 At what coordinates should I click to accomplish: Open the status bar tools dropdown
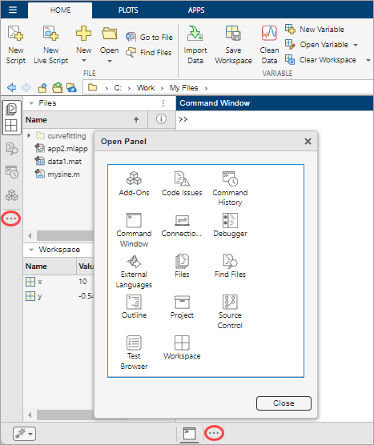(24, 434)
